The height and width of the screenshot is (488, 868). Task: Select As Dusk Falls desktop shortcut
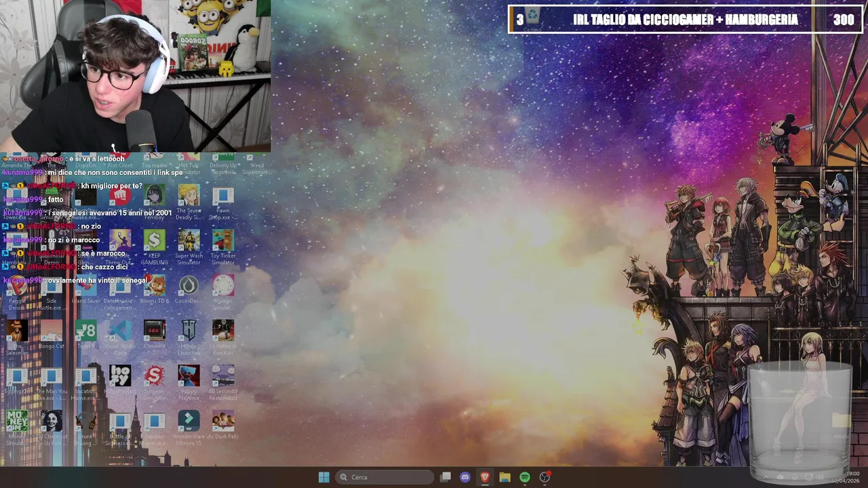pyautogui.click(x=223, y=426)
